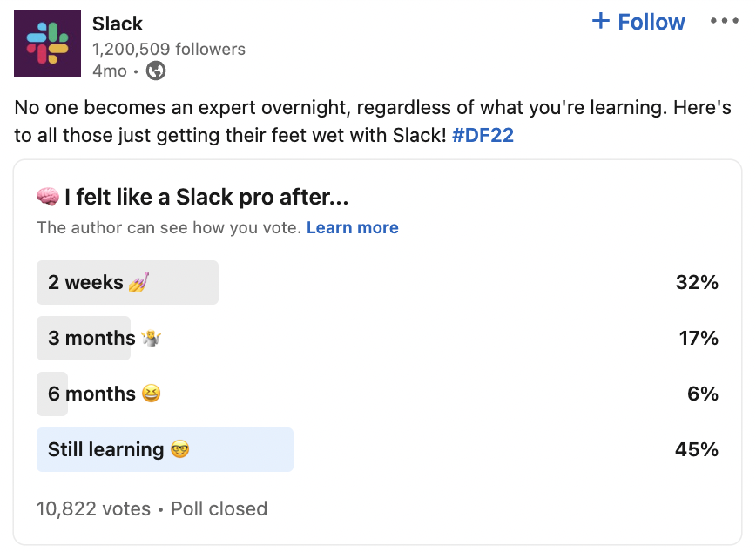Click the shrugging emoji on 3 months

[x=151, y=338]
